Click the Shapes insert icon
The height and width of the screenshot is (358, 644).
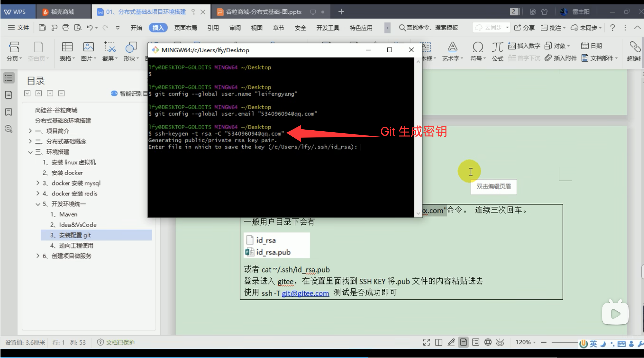coord(131,47)
